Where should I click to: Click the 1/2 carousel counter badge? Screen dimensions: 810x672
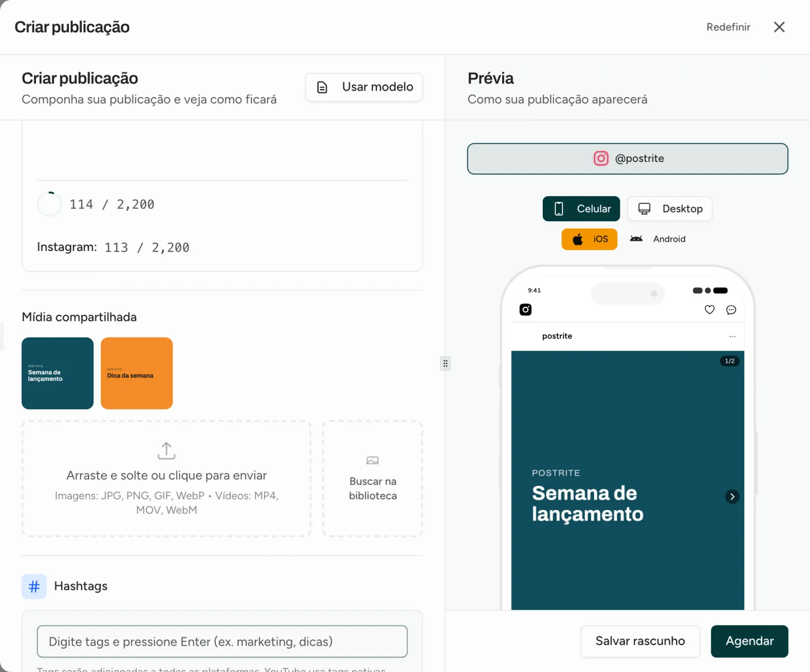point(730,361)
